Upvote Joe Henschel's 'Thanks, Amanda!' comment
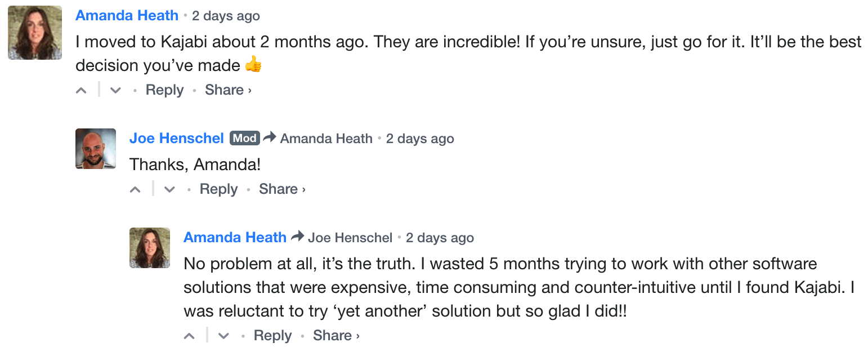 pyautogui.click(x=136, y=189)
